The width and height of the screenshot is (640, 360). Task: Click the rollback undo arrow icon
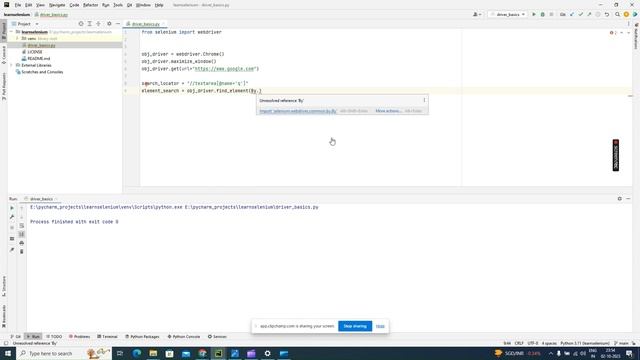(x=607, y=14)
